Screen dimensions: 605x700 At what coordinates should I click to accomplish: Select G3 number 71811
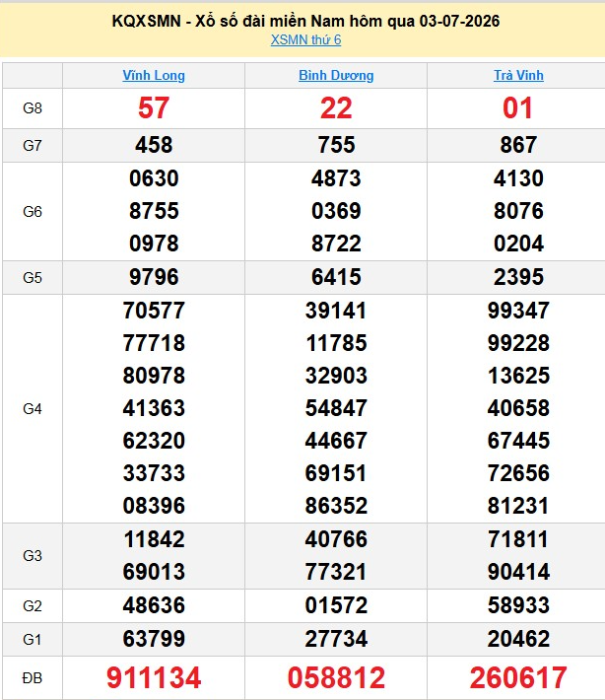pos(518,539)
